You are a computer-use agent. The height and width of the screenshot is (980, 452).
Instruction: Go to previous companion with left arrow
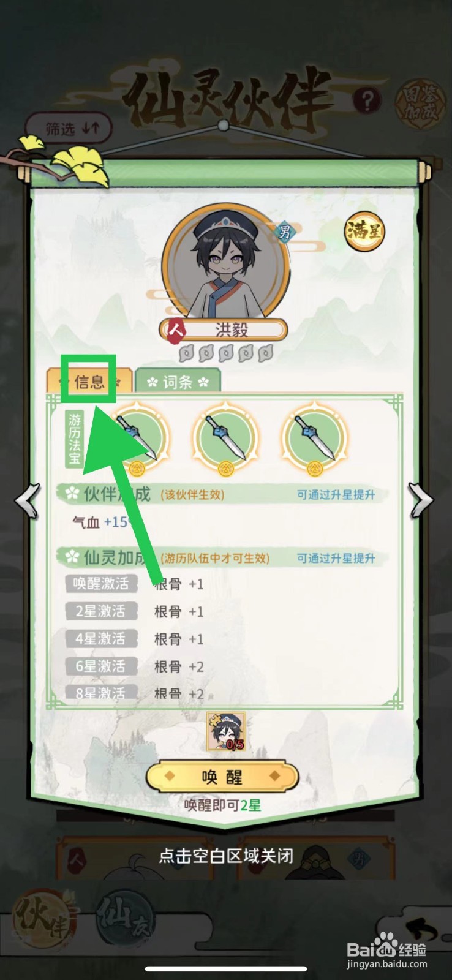point(28,501)
